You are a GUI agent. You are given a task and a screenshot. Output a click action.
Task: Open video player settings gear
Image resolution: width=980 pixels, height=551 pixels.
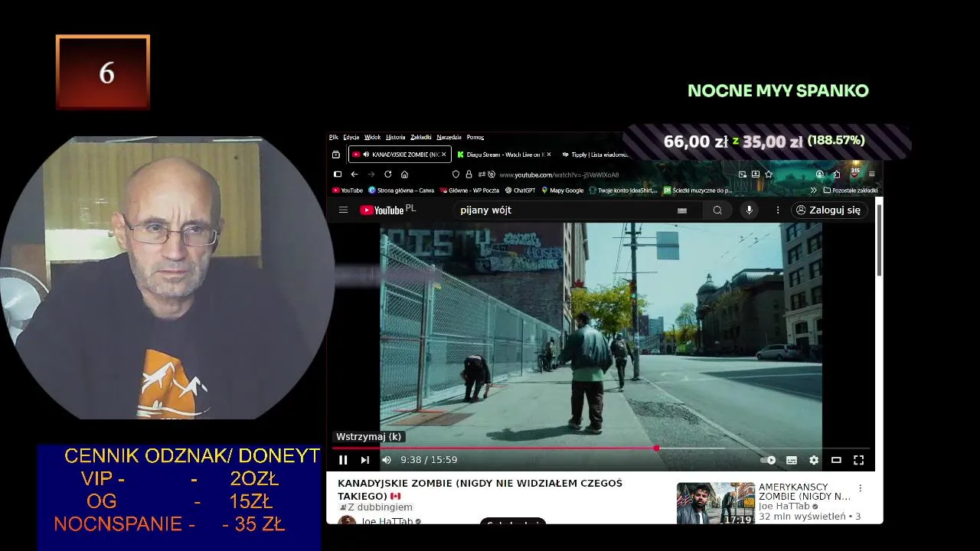(814, 460)
